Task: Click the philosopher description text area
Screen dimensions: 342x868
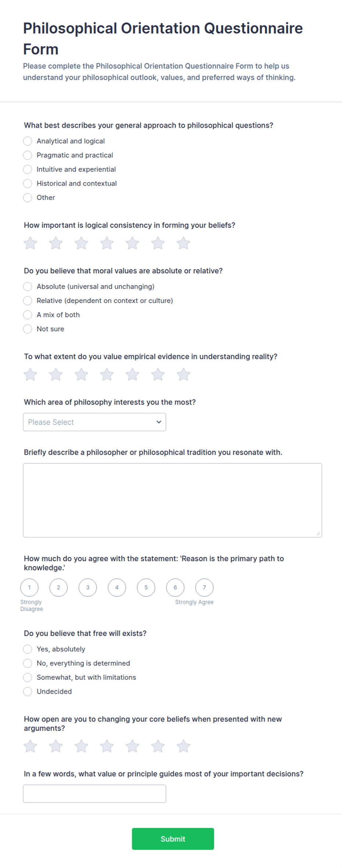Action: coord(172,500)
